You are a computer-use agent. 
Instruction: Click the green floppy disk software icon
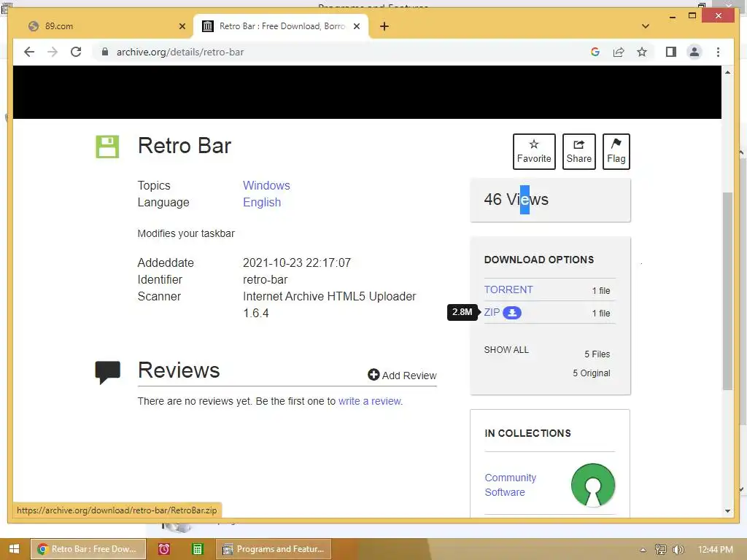[x=107, y=147]
